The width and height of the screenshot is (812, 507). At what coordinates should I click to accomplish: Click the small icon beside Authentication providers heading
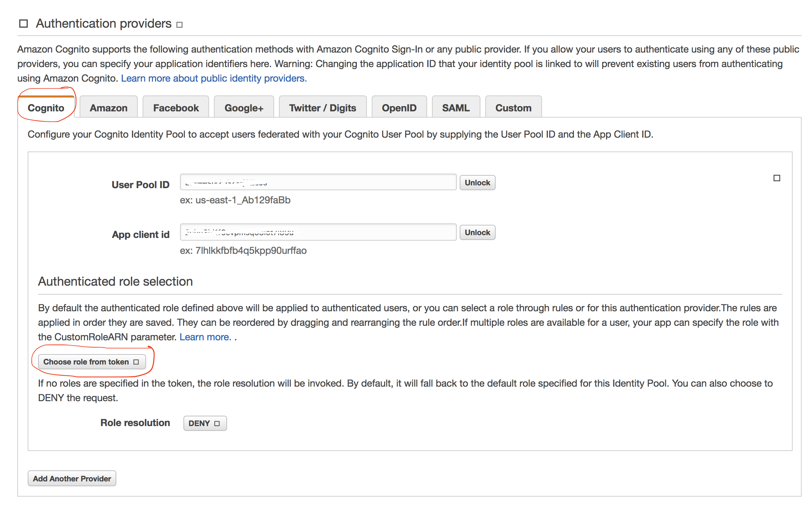[179, 25]
